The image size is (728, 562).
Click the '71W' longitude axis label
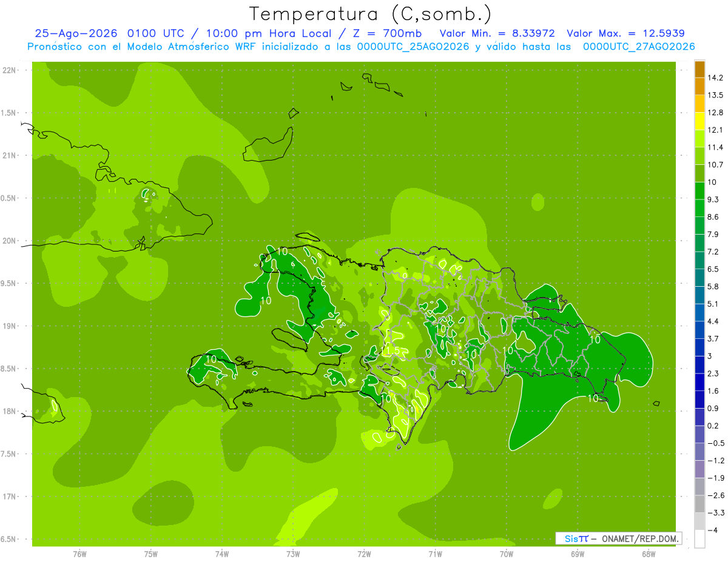pos(435,554)
